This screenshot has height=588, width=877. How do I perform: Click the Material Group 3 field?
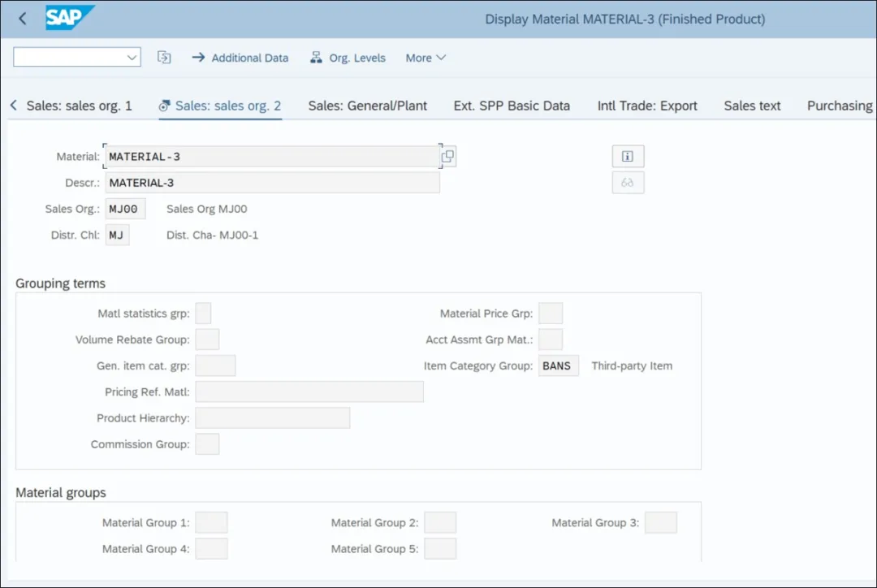pos(660,522)
